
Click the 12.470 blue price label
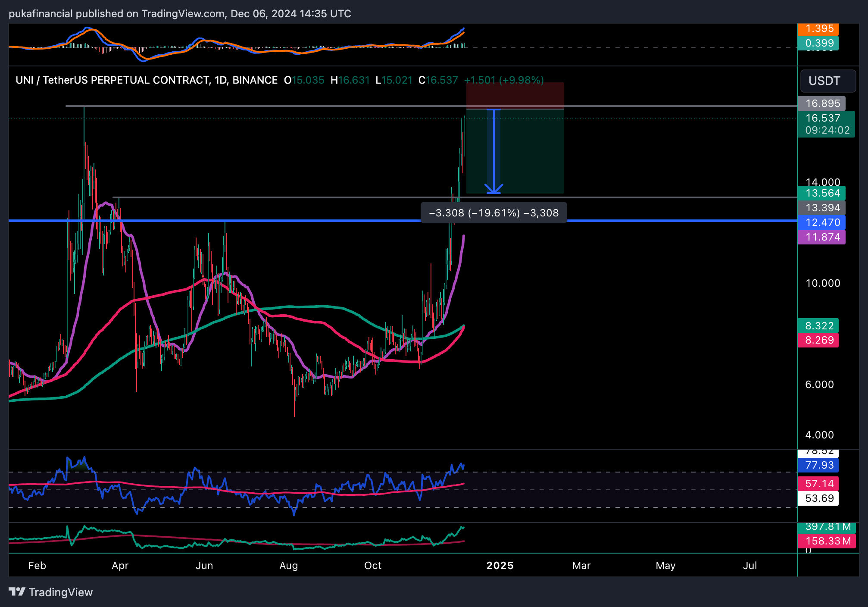[821, 222]
